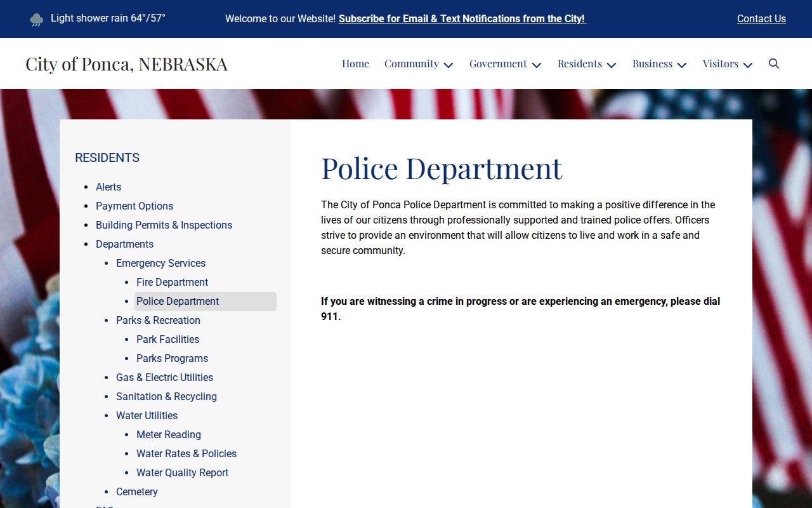Go to the Home nav item

[x=355, y=63]
